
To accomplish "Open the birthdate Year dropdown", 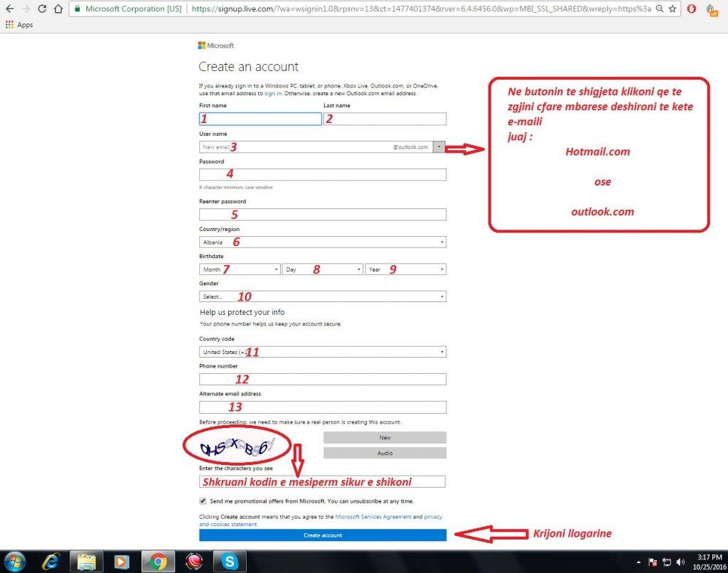I will (x=406, y=269).
